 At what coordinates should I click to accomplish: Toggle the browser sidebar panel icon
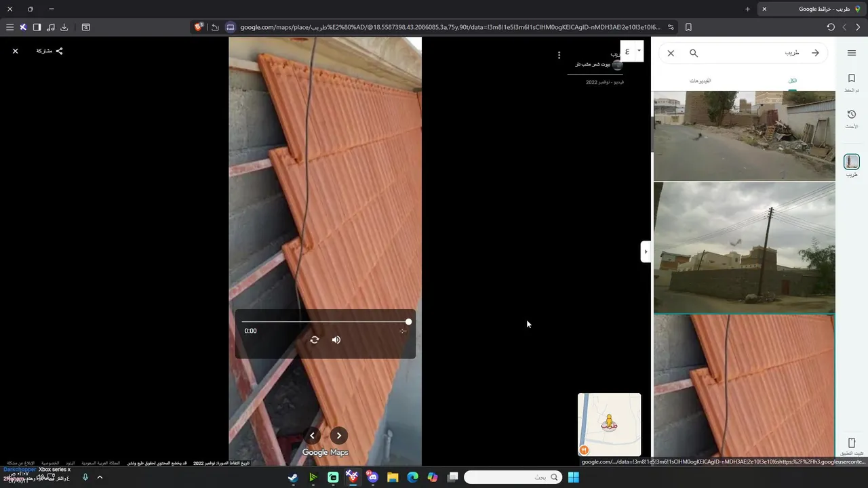click(37, 27)
